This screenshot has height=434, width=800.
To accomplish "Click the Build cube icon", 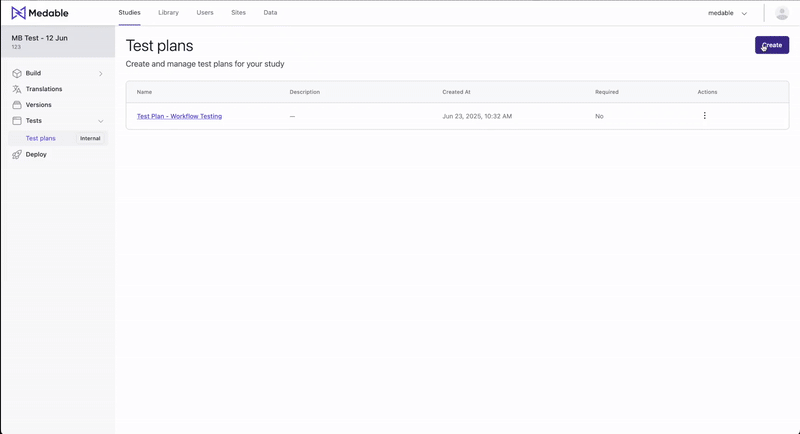I will [x=17, y=73].
